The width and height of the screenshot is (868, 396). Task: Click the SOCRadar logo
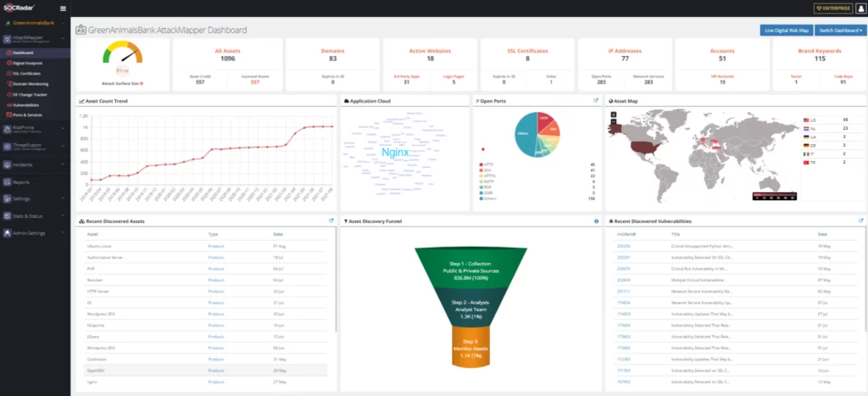click(17, 8)
